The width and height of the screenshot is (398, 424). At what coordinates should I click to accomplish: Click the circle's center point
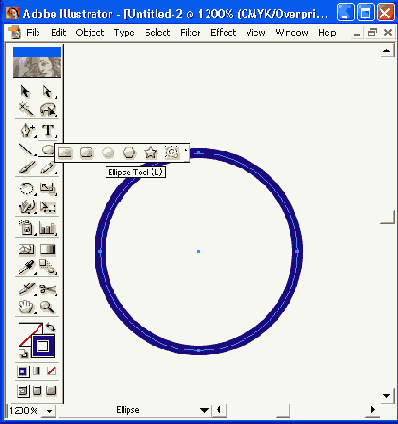point(198,251)
